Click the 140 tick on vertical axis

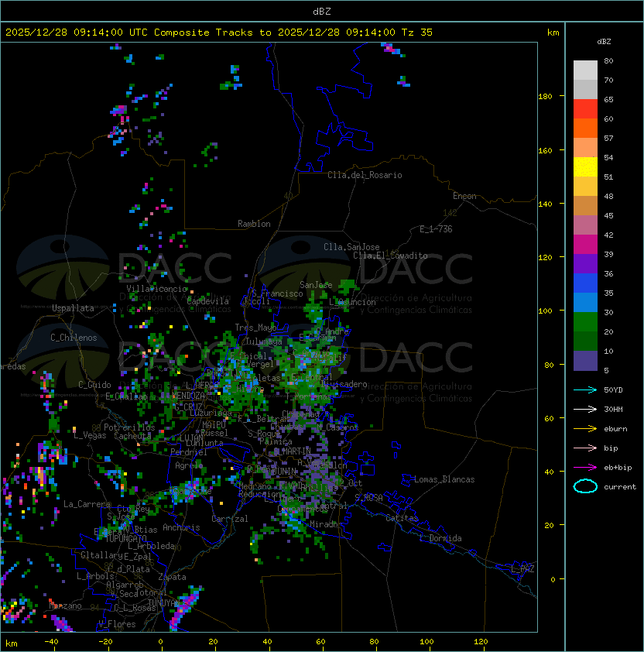[545, 204]
